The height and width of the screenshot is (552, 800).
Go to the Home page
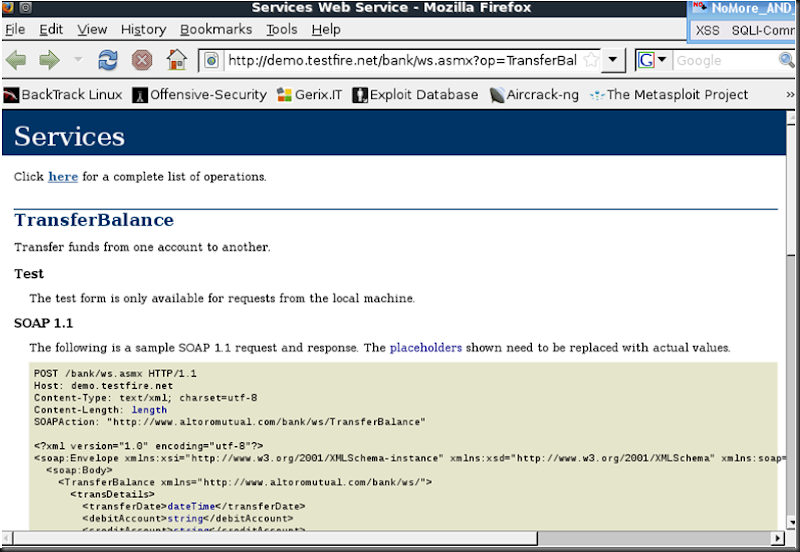point(176,61)
